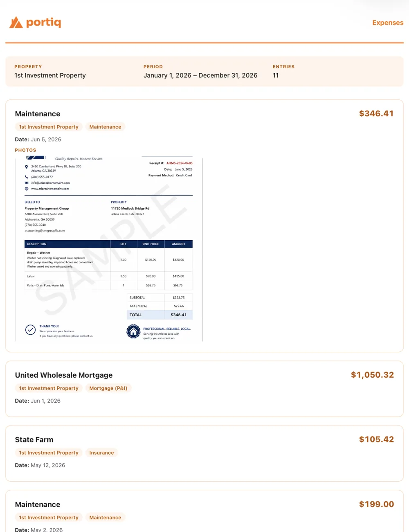This screenshot has width=409, height=532.
Task: Select the State Farm entry title
Action: (x=34, y=440)
